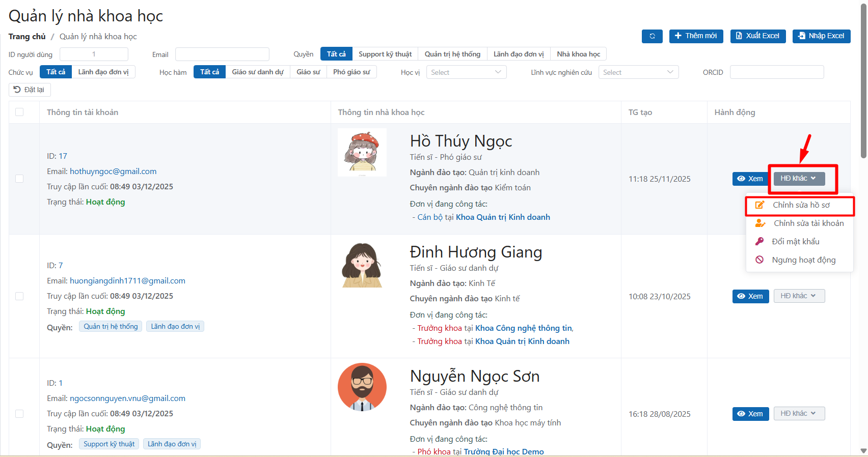The width and height of the screenshot is (868, 457).
Task: Check the box for Đinh Hương Giang's row
Action: click(19, 296)
